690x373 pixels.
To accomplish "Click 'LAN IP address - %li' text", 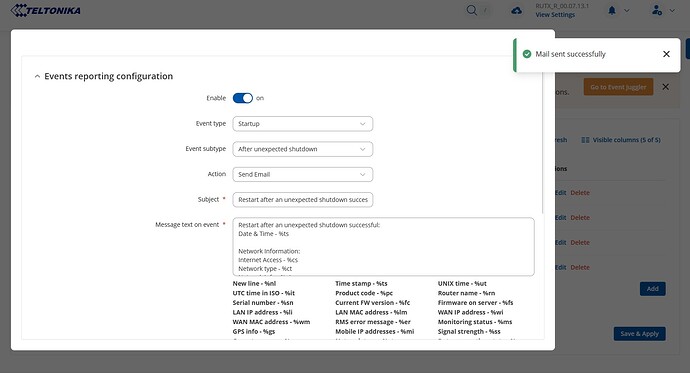I will tap(262, 312).
